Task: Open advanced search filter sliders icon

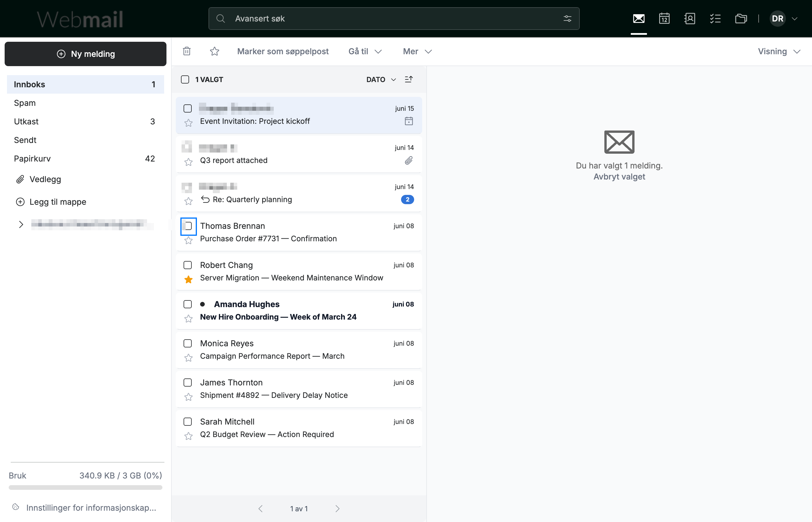Action: (x=567, y=19)
